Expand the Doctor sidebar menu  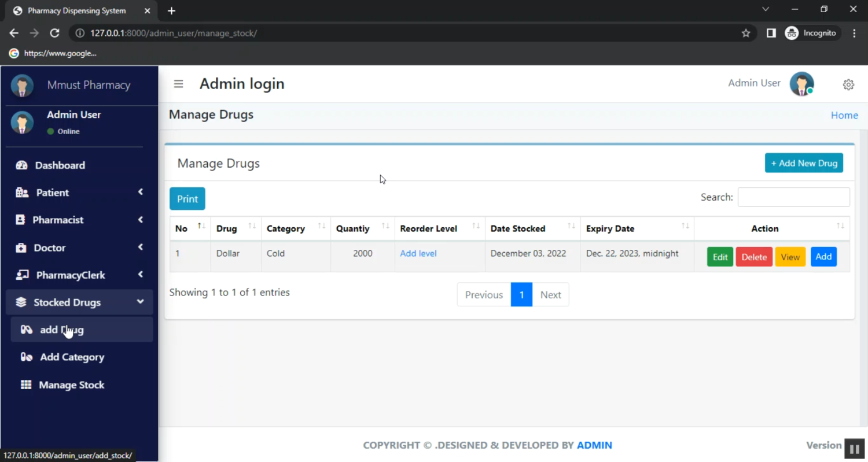[79, 247]
